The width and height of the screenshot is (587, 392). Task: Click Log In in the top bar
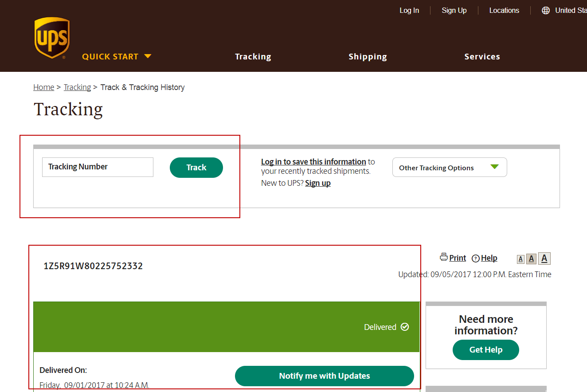coord(409,10)
